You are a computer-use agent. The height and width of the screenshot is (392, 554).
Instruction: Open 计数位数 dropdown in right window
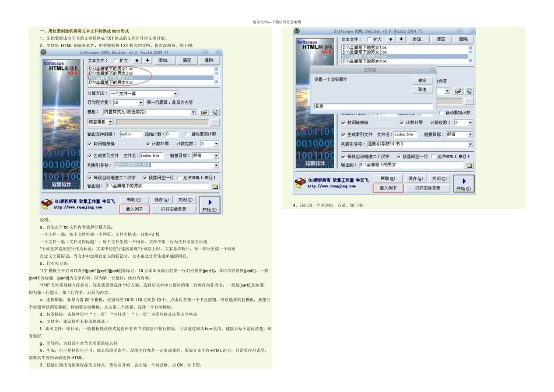470,123
